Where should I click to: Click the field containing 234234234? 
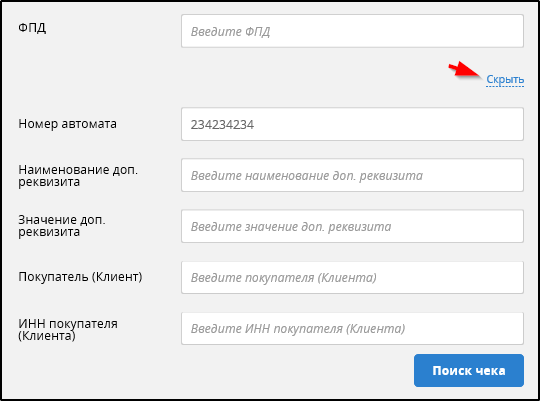[x=352, y=124]
